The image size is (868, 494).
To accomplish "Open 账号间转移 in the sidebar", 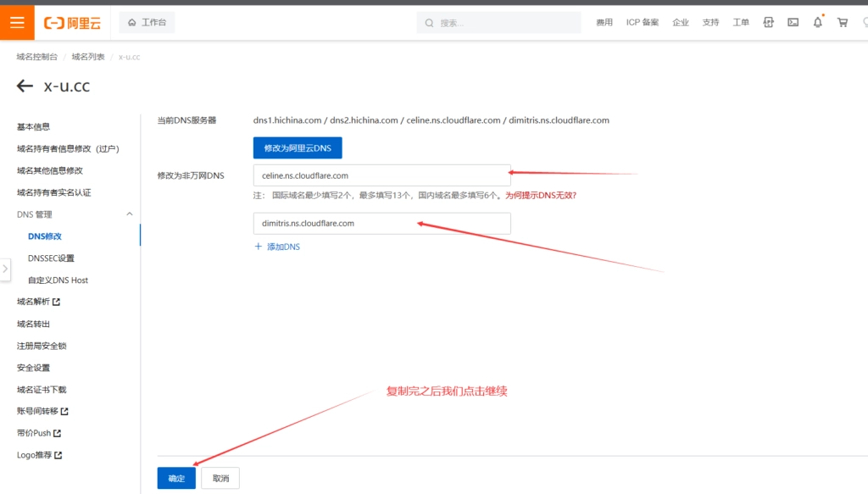I will point(37,411).
